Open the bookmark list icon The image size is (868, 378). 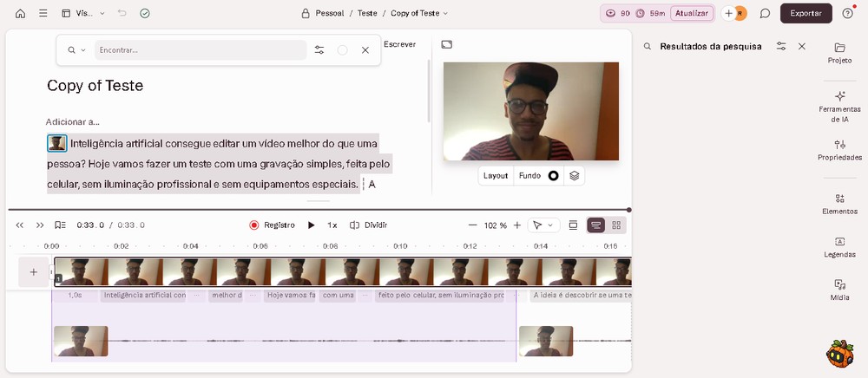tap(61, 225)
